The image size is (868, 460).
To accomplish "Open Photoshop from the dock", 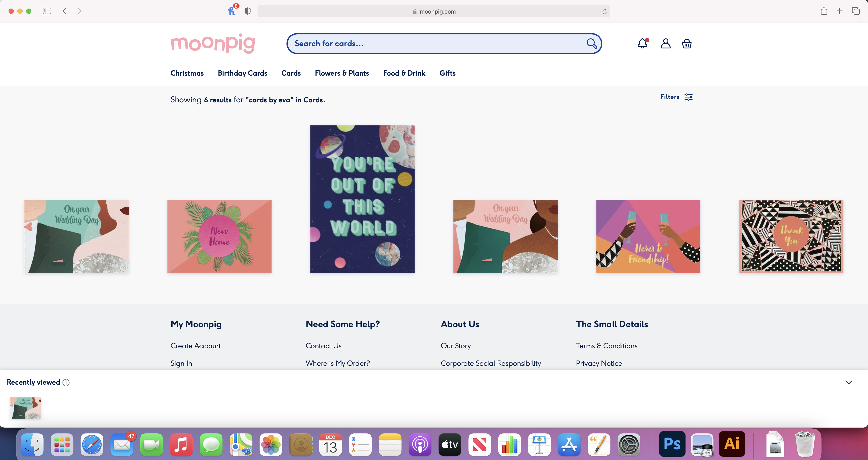I will pyautogui.click(x=672, y=444).
